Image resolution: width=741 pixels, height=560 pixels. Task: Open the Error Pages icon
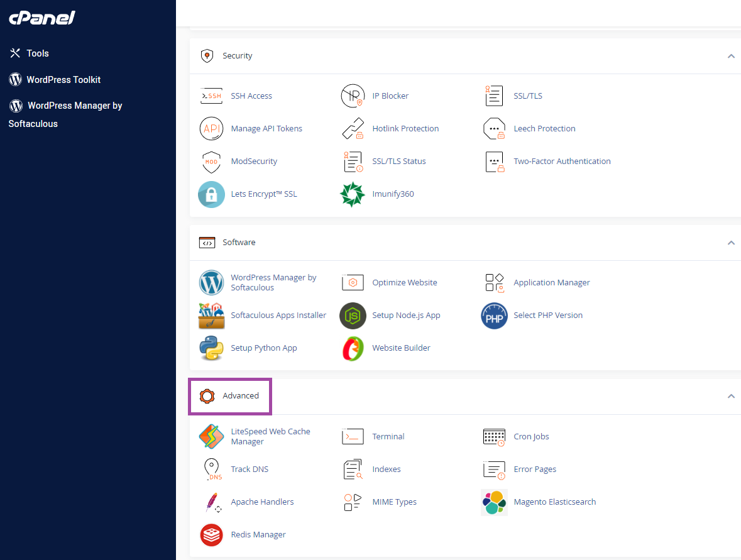point(494,469)
